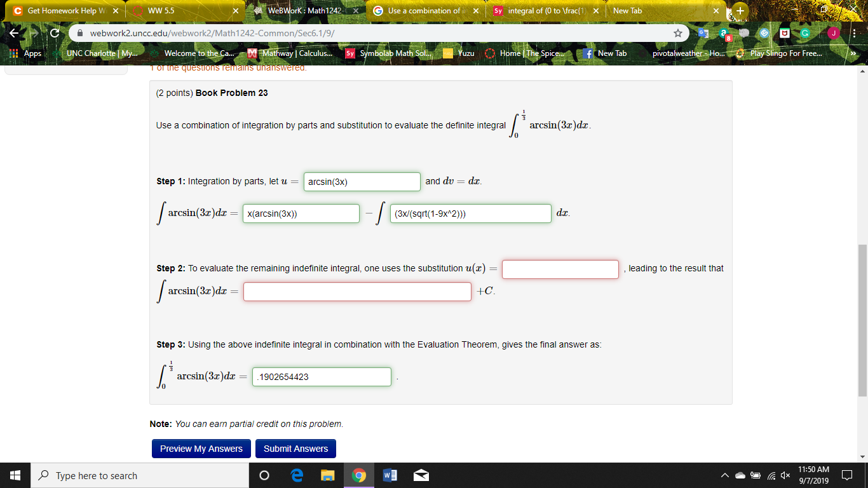Mute speaker volume in system tray
Viewport: 868px width, 488px height.
coord(785,475)
